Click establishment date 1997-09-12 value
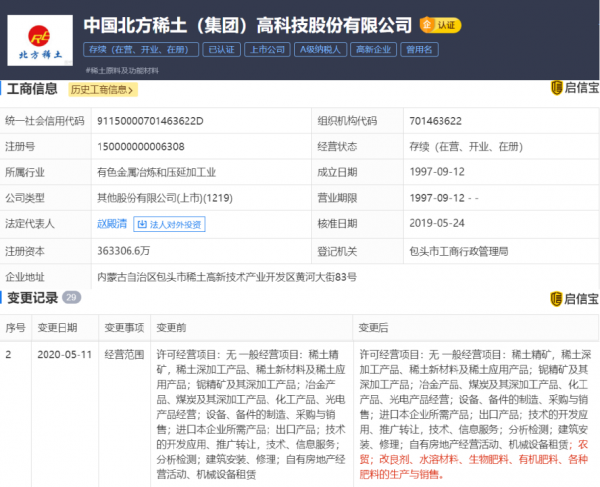Viewport: 600px width, 487px height. tap(437, 172)
